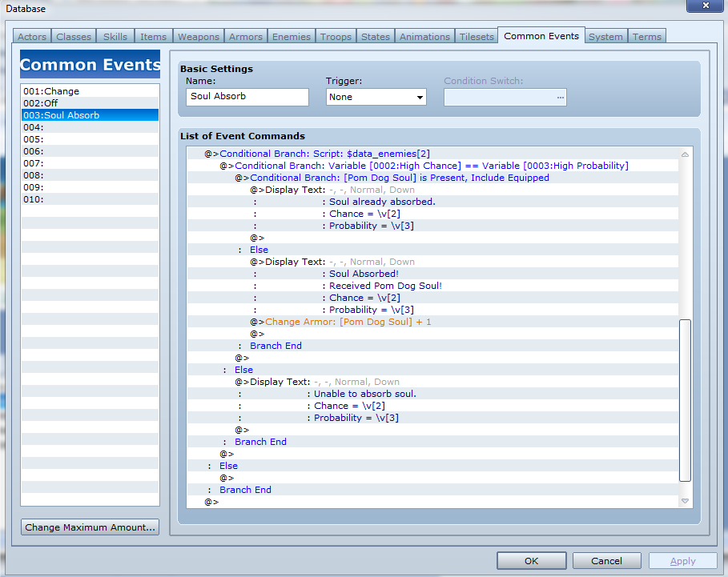The width and height of the screenshot is (728, 577).
Task: Close the Database window
Action: pyautogui.click(x=705, y=6)
